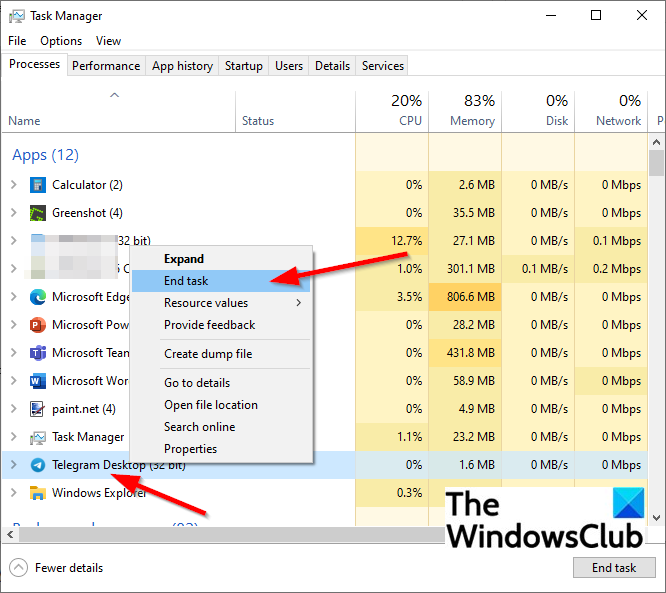Open the View menu
Screen dimensions: 666x593
(x=108, y=41)
